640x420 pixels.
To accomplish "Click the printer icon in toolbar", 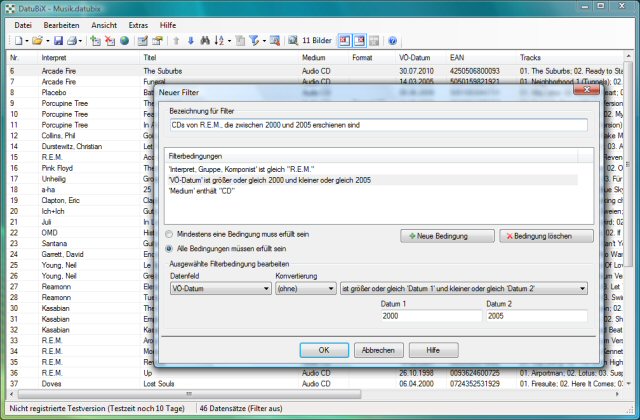I will [73, 41].
